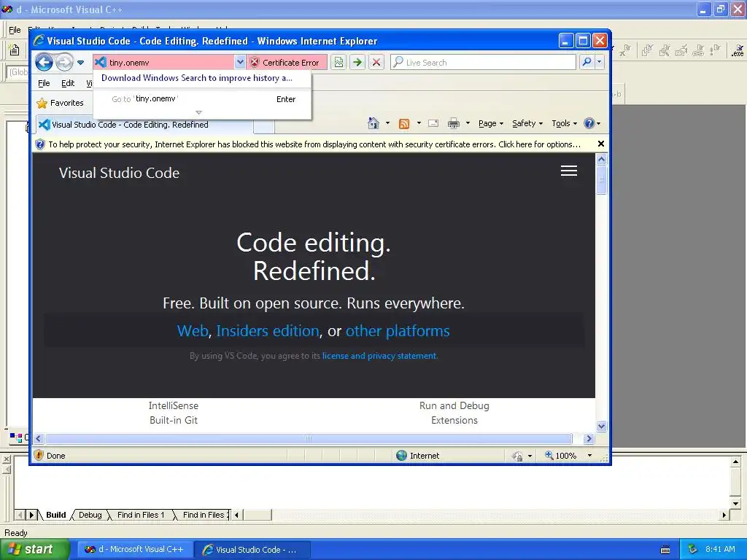This screenshot has height=560, width=747.
Task: Click the Print printer icon
Action: coord(454,124)
